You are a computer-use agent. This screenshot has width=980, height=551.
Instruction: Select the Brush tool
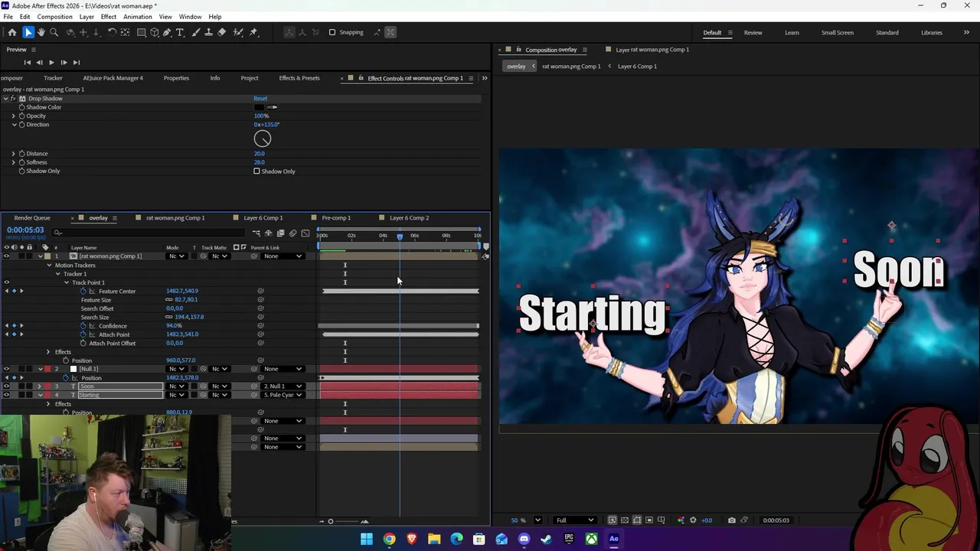click(195, 32)
